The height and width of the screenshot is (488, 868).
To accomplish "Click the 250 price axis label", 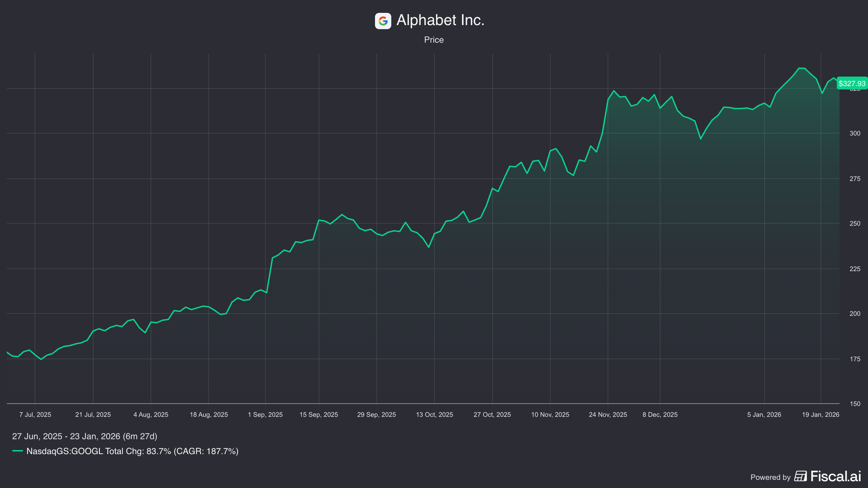I will (x=855, y=224).
